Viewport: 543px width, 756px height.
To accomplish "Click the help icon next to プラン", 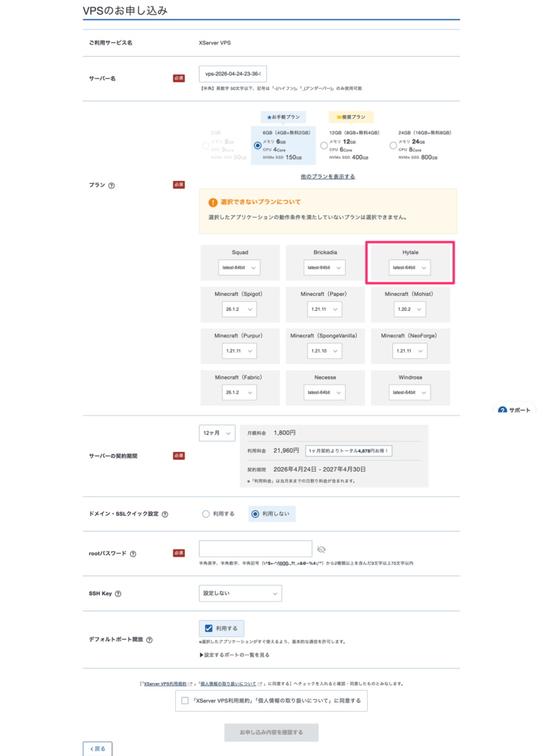I will click(x=112, y=185).
